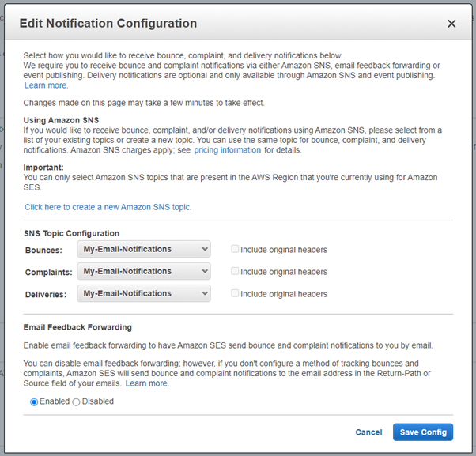Screen dimensions: 476x456
Task: Select the Enabled radio for email forwarding
Action: pos(34,401)
